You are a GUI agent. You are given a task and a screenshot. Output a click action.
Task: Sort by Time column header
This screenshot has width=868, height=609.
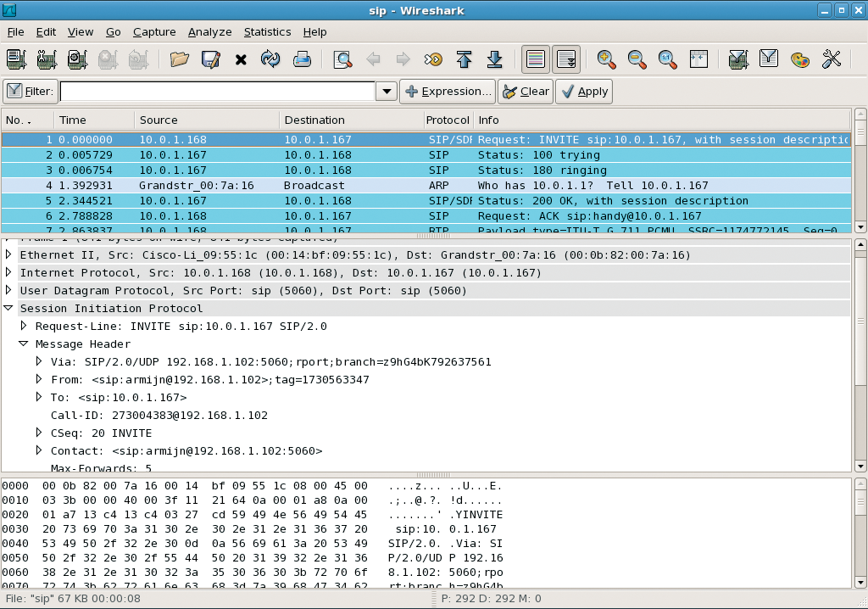tap(94, 120)
